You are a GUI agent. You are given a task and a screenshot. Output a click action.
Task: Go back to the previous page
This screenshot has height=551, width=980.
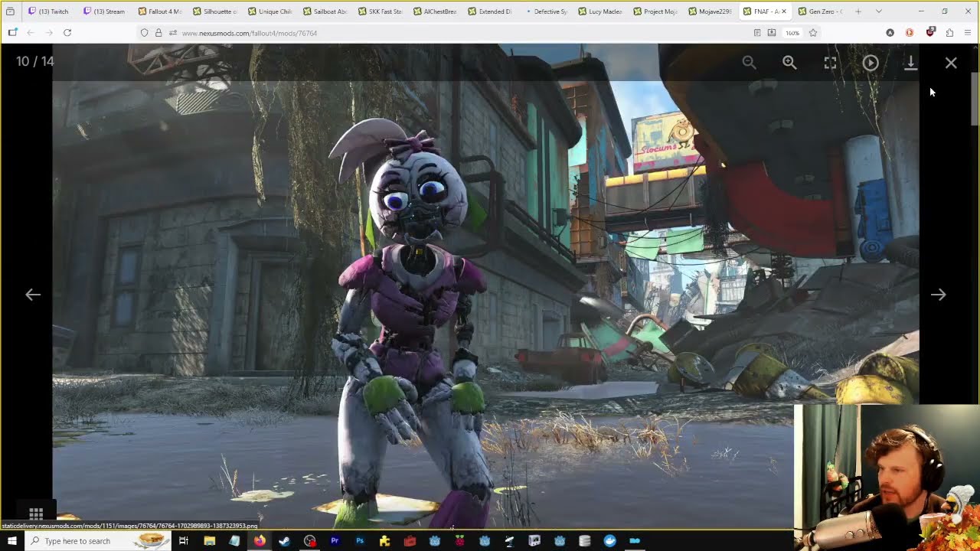pos(31,33)
